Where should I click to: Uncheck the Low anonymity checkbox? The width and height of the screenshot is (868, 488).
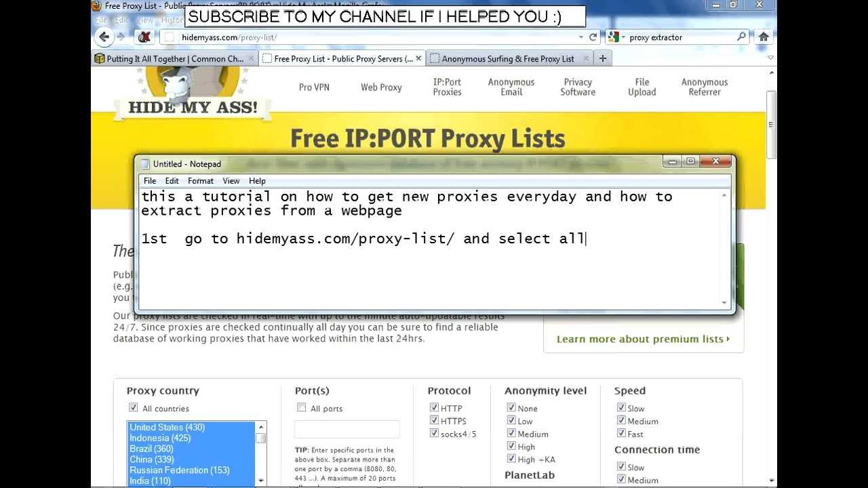click(511, 420)
